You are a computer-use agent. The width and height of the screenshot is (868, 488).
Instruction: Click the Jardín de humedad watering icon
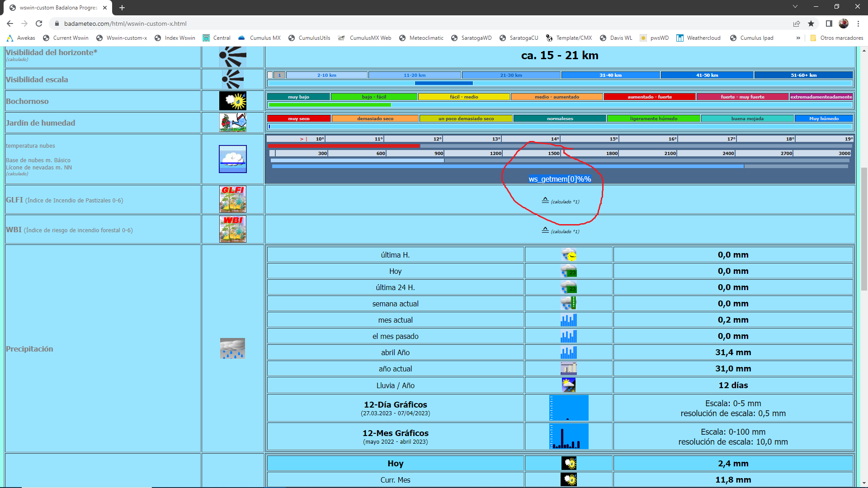click(x=233, y=122)
